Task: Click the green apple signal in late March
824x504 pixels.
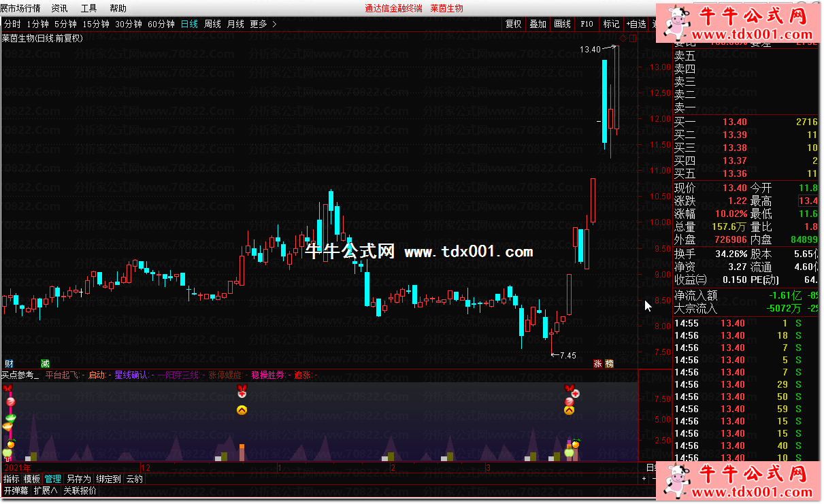Action: point(569,451)
